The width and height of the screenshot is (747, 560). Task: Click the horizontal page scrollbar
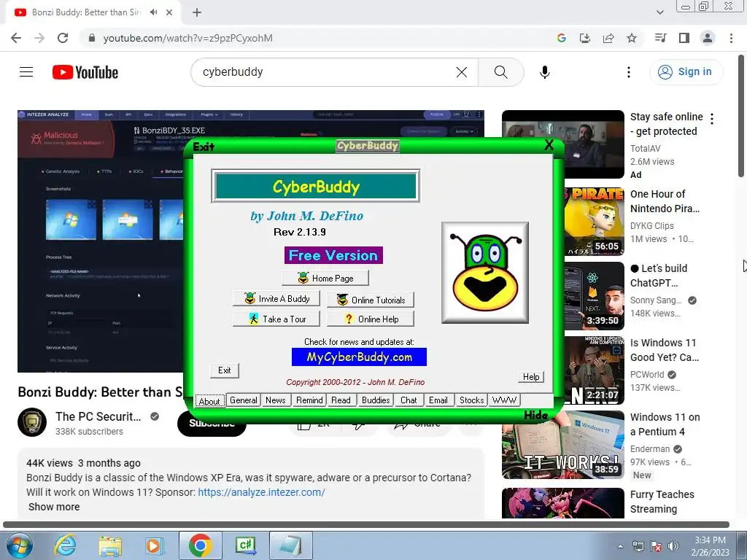(366, 525)
